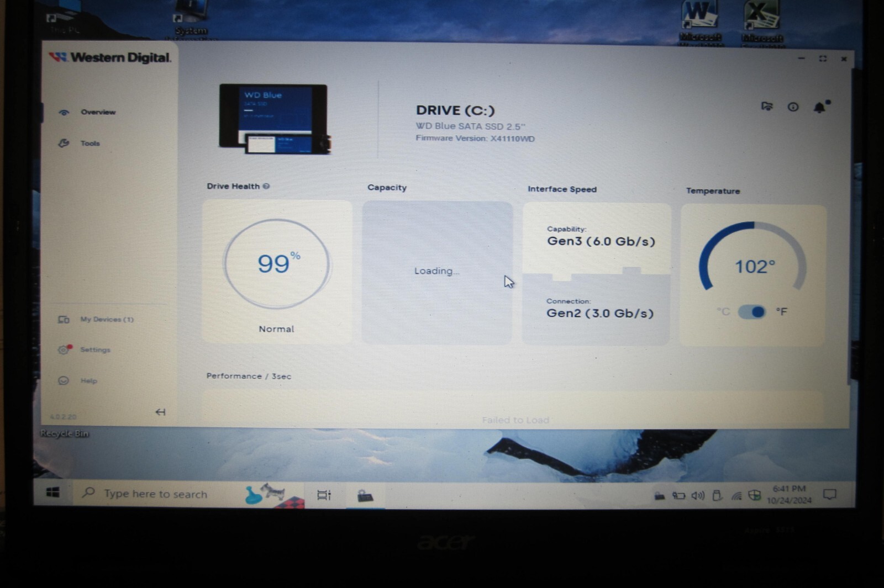This screenshot has height=588, width=884.
Task: Click the Capacity Loading panel
Action: tap(437, 272)
